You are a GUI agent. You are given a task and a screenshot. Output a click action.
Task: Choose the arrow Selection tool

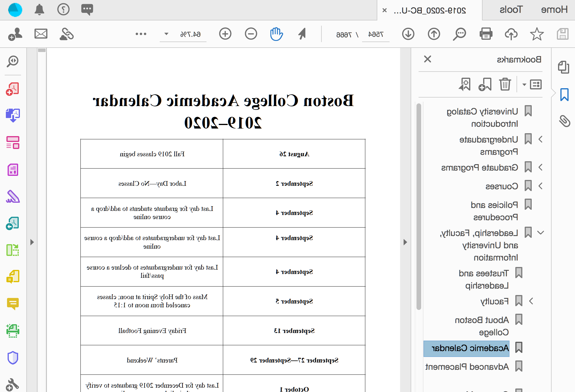coord(302,34)
